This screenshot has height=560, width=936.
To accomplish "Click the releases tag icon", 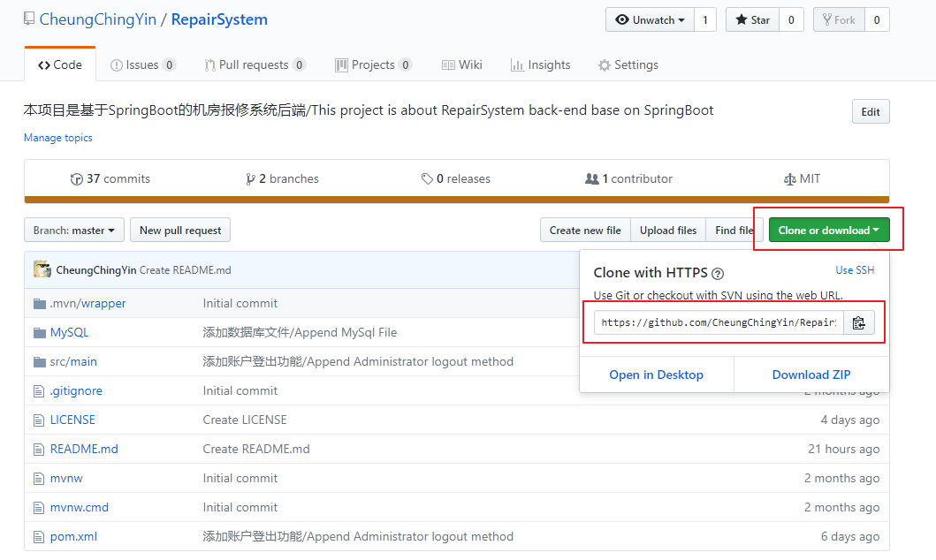I will click(427, 179).
